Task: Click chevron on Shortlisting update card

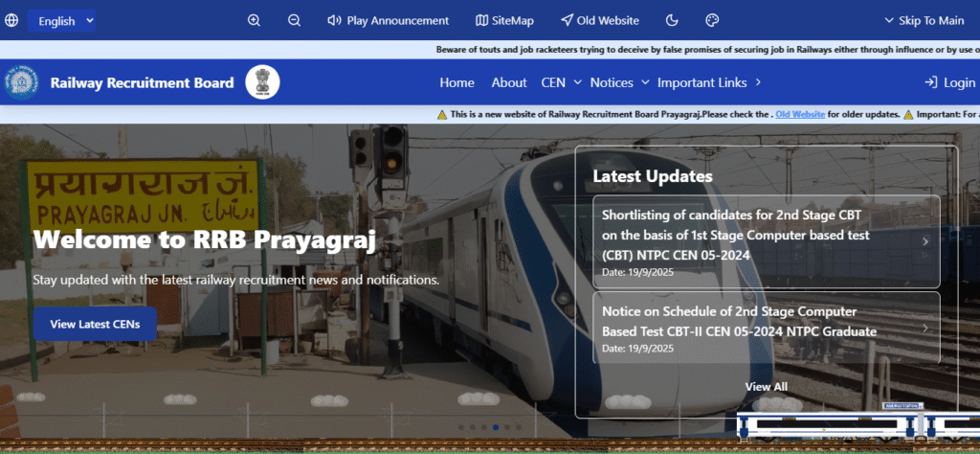Action: (x=925, y=241)
